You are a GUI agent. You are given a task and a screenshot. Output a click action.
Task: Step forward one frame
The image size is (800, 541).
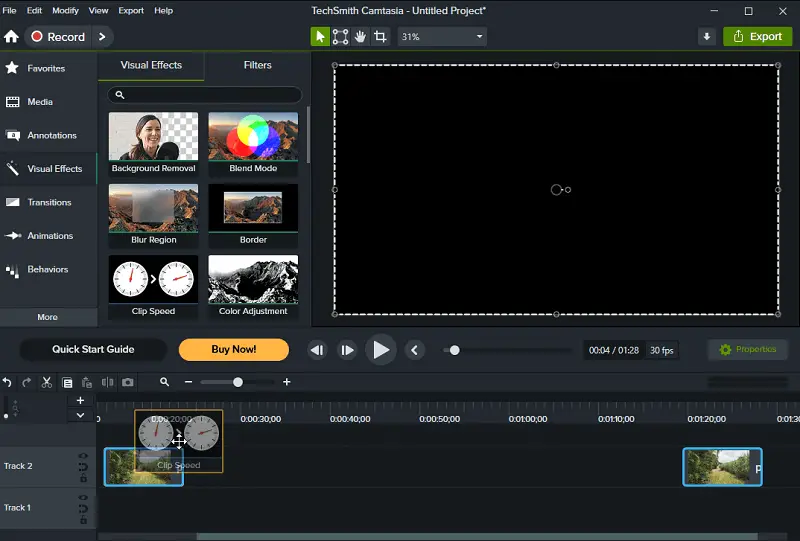coord(347,350)
